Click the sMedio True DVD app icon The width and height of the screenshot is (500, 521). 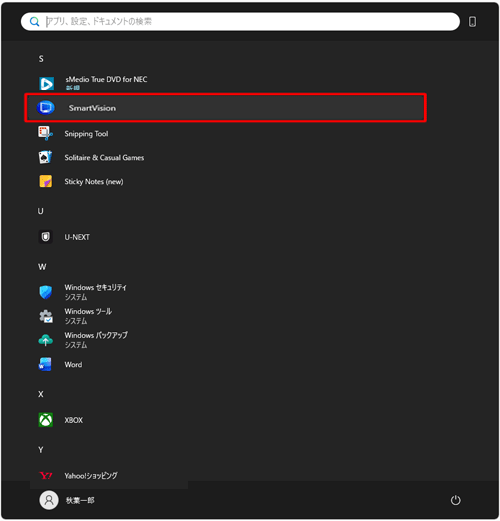click(46, 83)
